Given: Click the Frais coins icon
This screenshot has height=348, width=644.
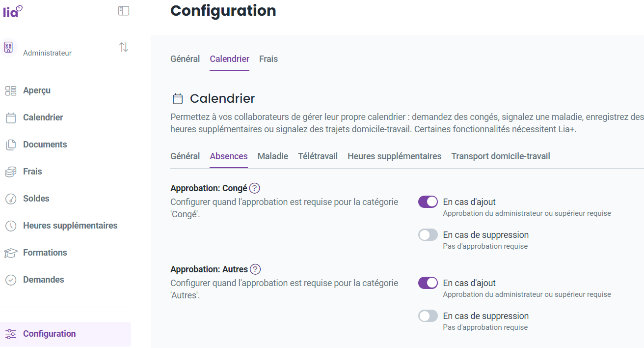Looking at the screenshot, I should pos(11,172).
